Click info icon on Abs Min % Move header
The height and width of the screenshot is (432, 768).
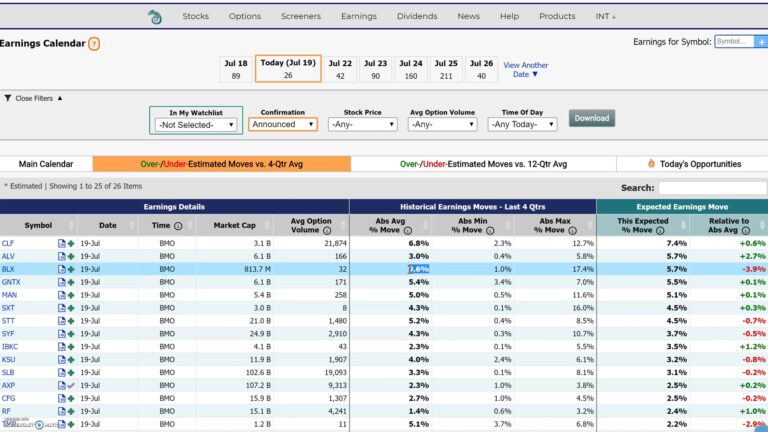(490, 230)
